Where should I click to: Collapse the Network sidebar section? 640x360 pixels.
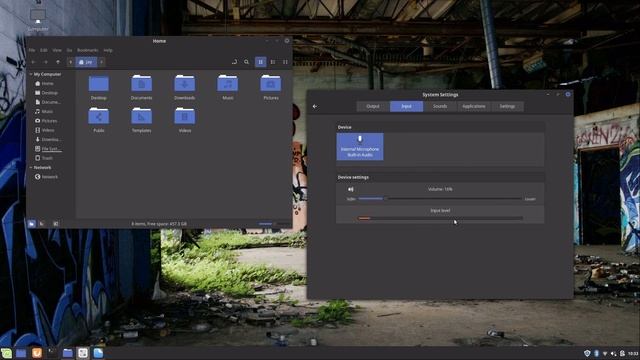tap(31, 168)
